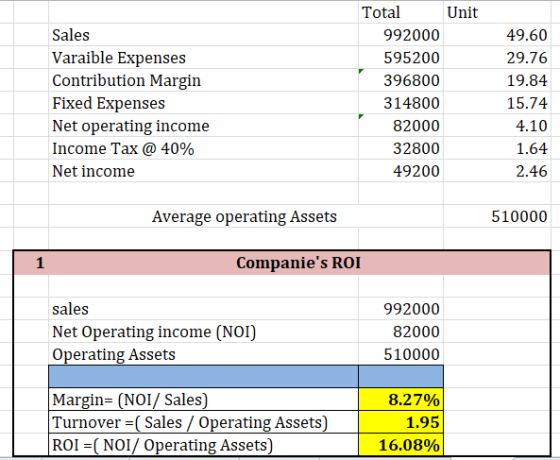Click the 'Average operating Assets' label
The height and width of the screenshot is (460, 560).
[244, 216]
